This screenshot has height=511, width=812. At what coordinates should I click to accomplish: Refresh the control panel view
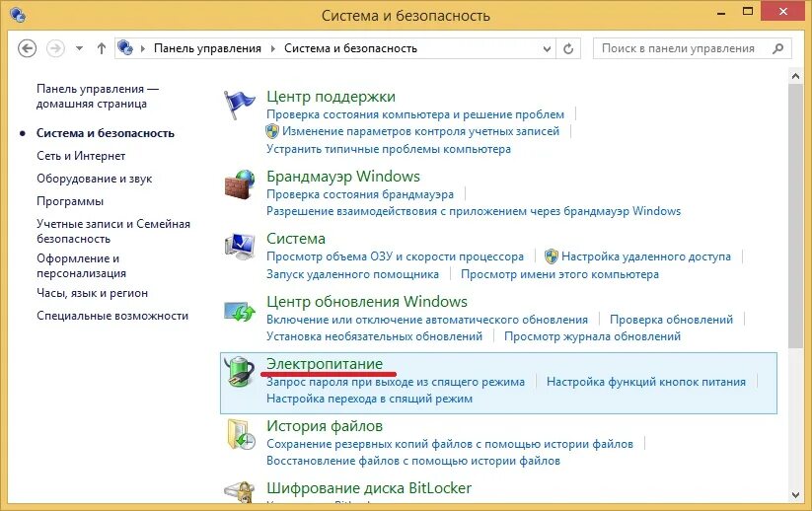click(568, 48)
